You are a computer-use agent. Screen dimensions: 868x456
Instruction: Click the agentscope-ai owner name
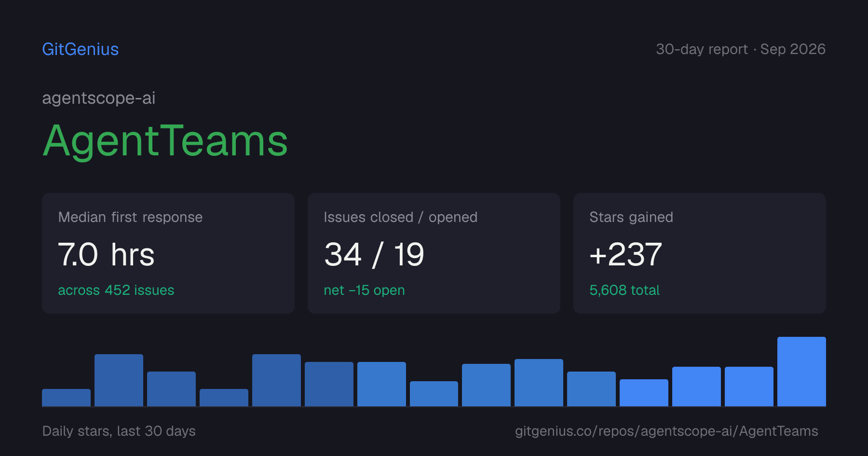pyautogui.click(x=99, y=98)
